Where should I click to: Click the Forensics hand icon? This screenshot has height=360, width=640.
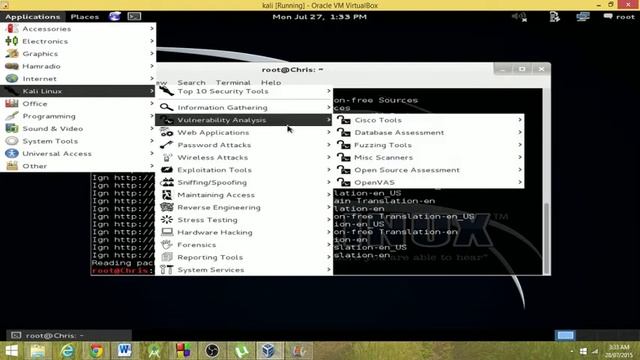[x=167, y=244]
